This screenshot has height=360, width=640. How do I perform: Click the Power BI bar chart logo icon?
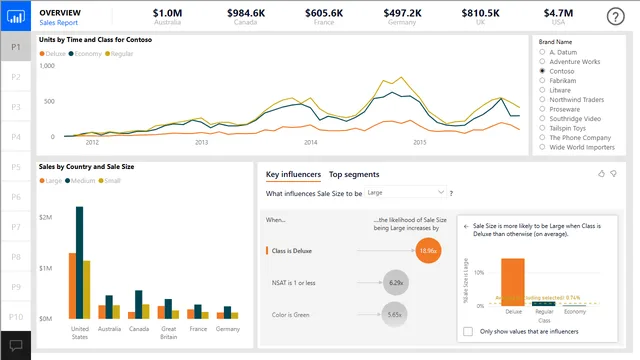[x=16, y=16]
